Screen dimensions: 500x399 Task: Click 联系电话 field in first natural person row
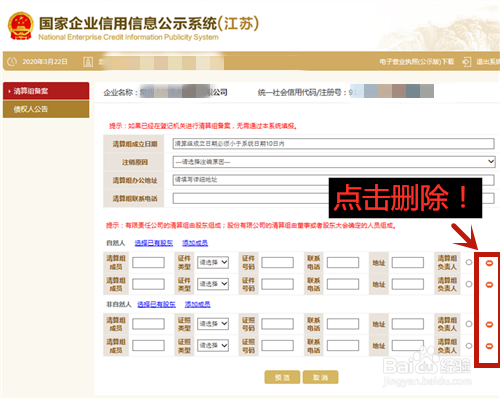(343, 263)
